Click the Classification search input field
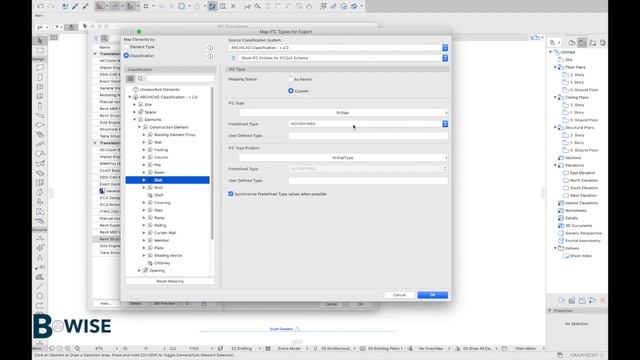The image size is (640, 360). (x=180, y=78)
